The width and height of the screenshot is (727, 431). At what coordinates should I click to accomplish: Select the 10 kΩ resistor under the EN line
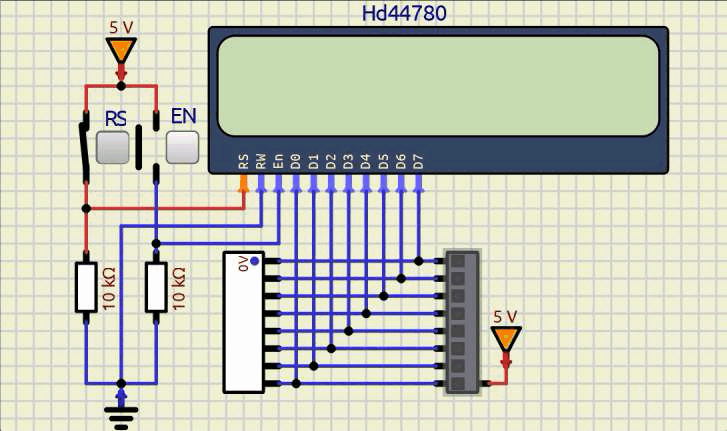tap(156, 288)
